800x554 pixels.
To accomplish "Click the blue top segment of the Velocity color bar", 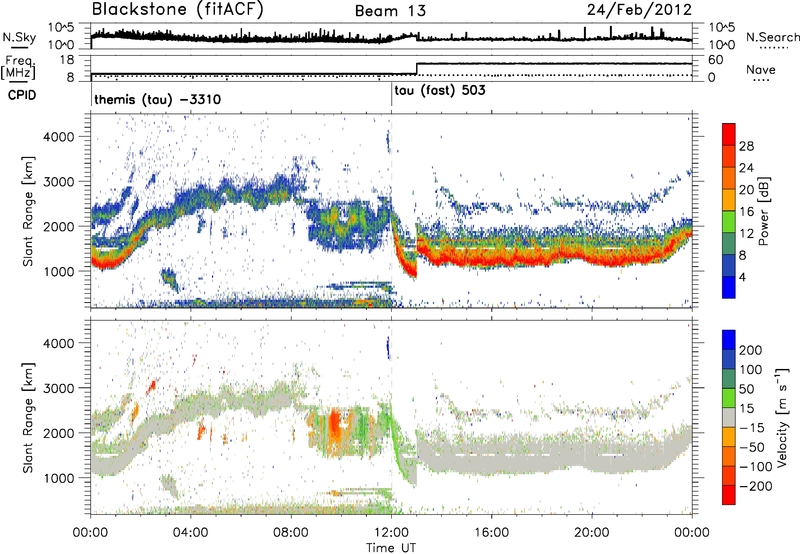I will [729, 340].
